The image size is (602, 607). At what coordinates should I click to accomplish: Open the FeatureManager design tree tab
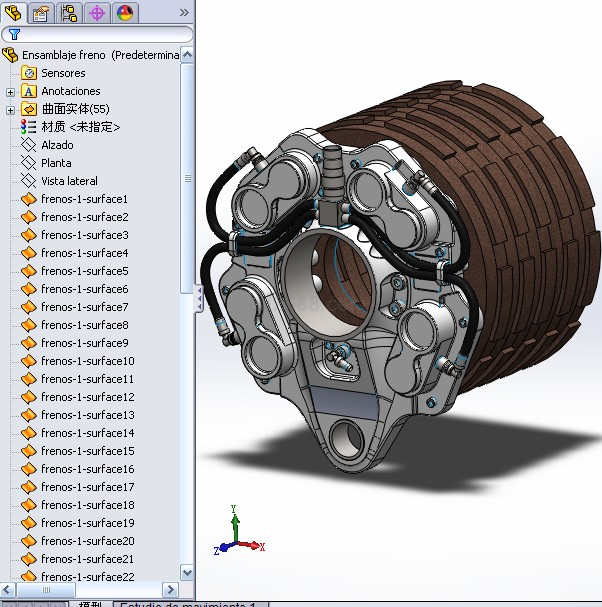point(13,13)
